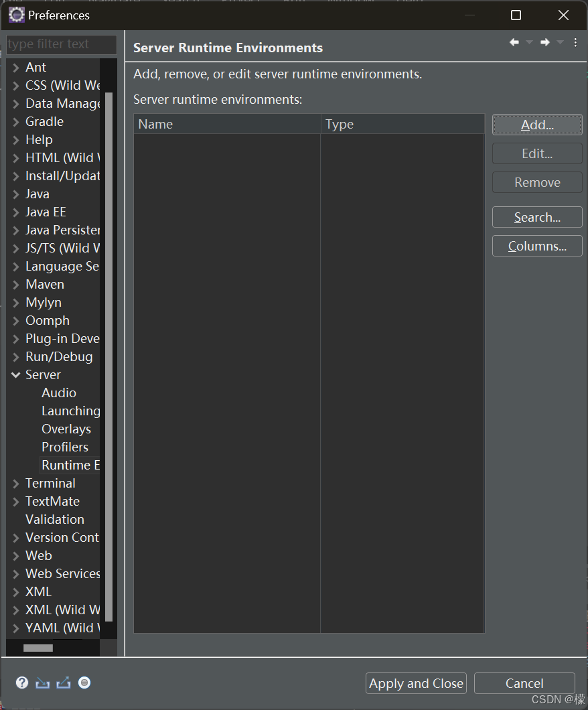Click the Name column header
This screenshot has height=710, width=588.
156,123
